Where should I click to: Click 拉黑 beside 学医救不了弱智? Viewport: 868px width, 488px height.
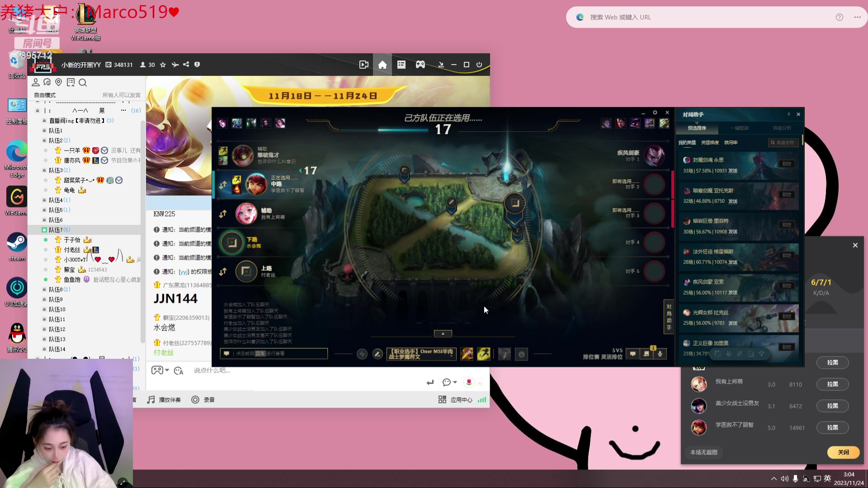pos(832,427)
